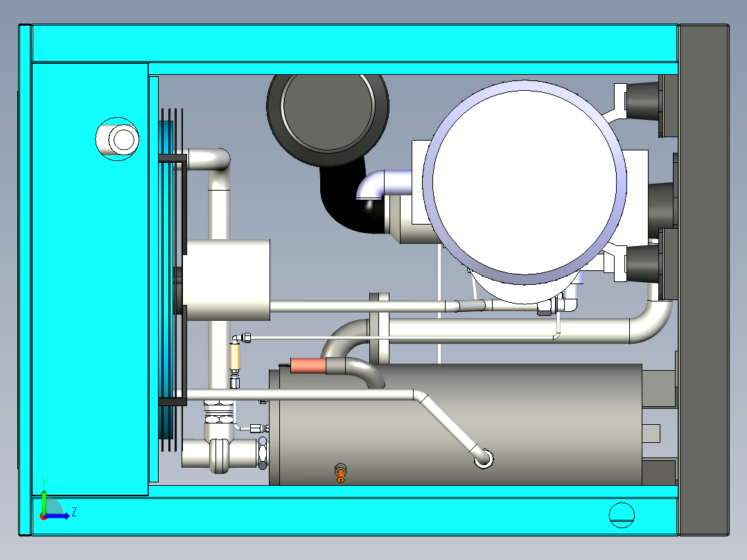747x560 pixels.
Task: Select the large white circular motor end cover
Action: tap(525, 182)
